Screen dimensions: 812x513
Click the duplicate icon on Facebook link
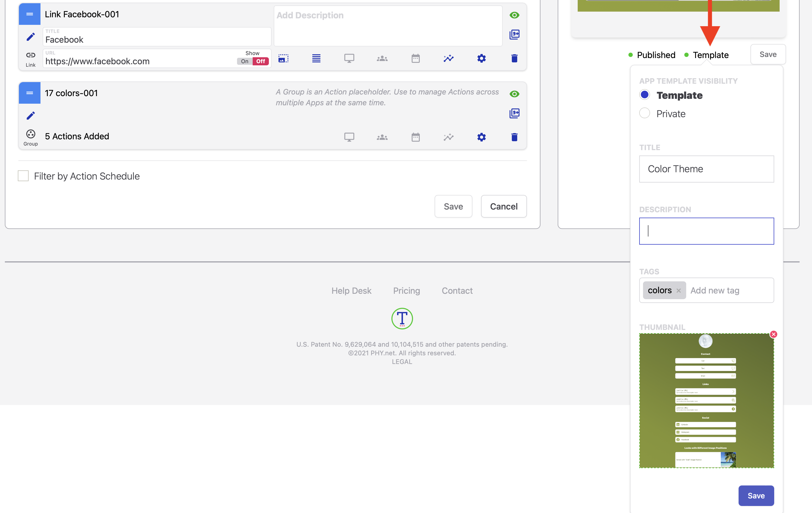(514, 34)
